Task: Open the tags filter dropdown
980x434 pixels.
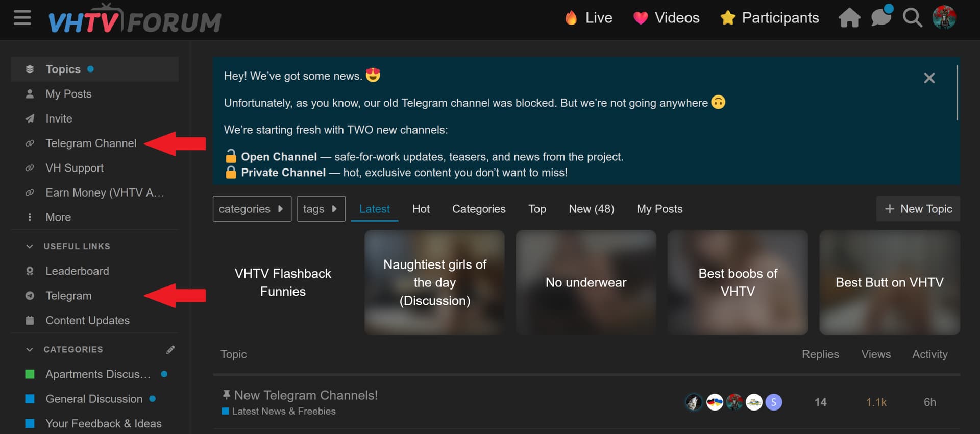Action: click(321, 209)
